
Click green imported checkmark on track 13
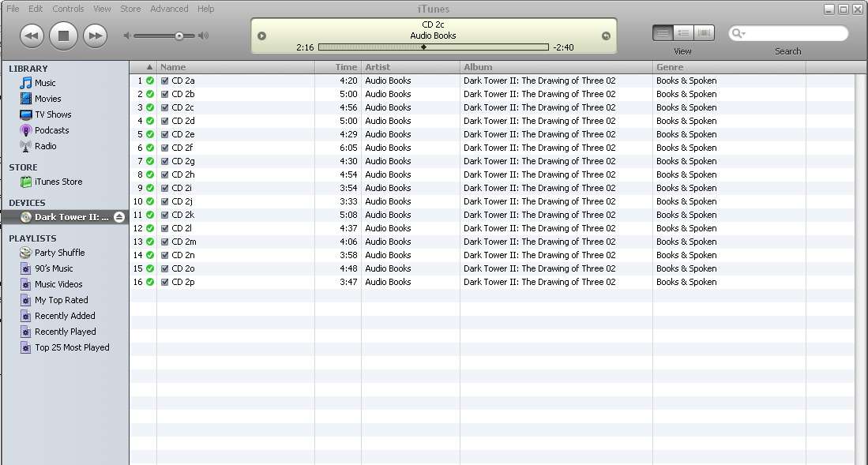tap(150, 242)
